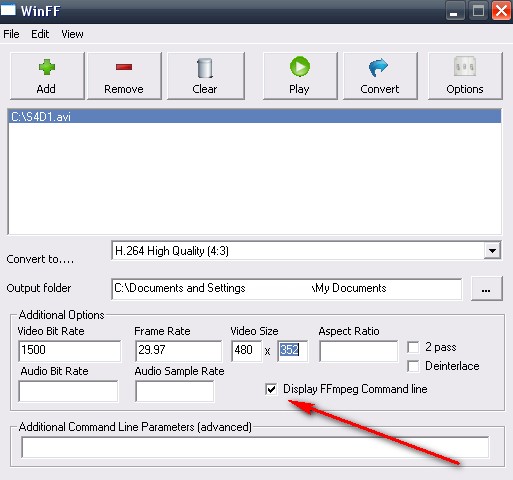Browse for output folder with the ellipsis button
This screenshot has height=480, width=513.
pos(487,289)
